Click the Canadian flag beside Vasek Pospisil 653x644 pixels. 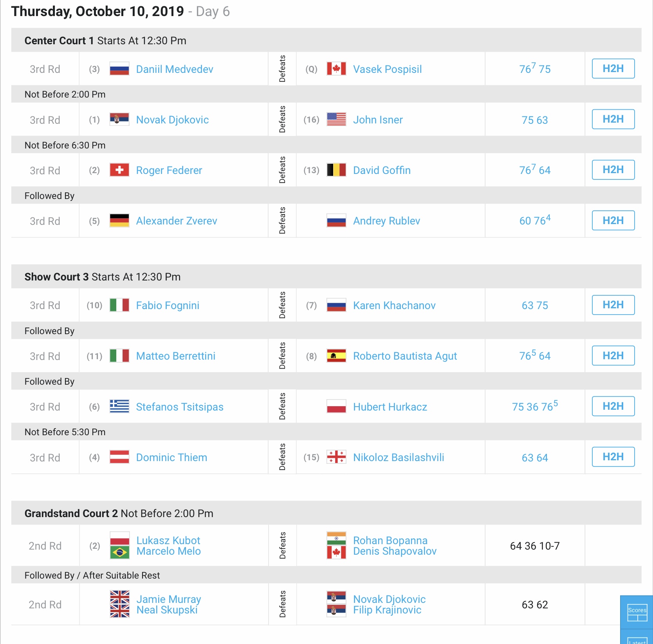[x=336, y=69]
